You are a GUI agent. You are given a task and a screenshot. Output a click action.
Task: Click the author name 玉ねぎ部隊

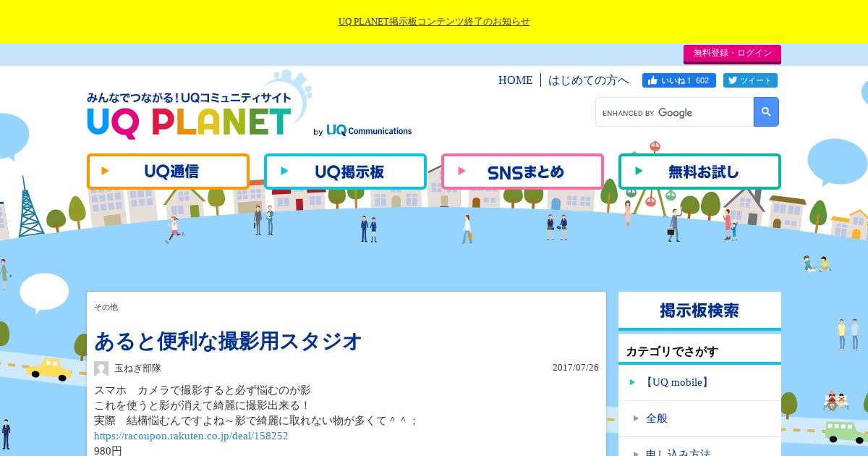[137, 368]
